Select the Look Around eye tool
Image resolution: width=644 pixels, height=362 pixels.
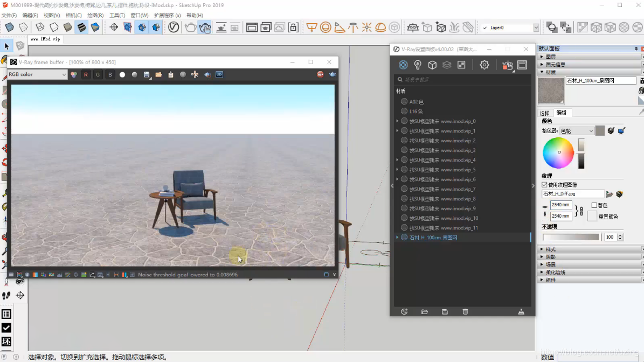point(19,282)
